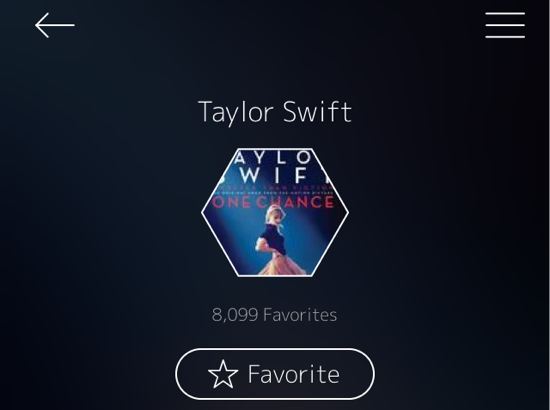The image size is (550, 410).
Task: Click the star icon inside Favorite button
Action: (223, 374)
